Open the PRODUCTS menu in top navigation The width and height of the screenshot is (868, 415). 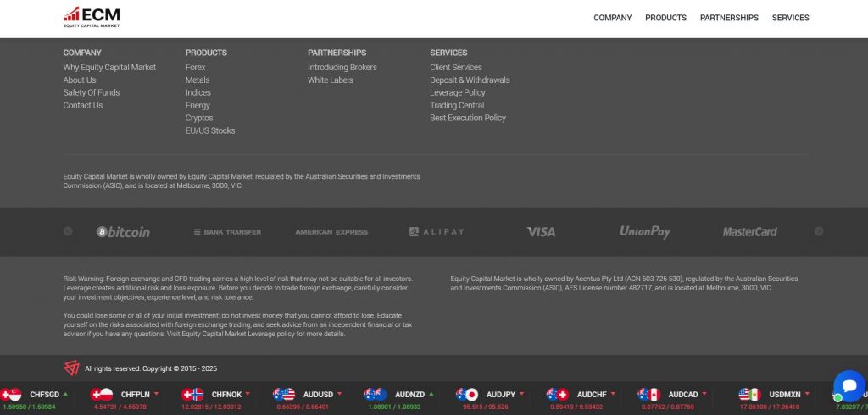click(x=665, y=18)
